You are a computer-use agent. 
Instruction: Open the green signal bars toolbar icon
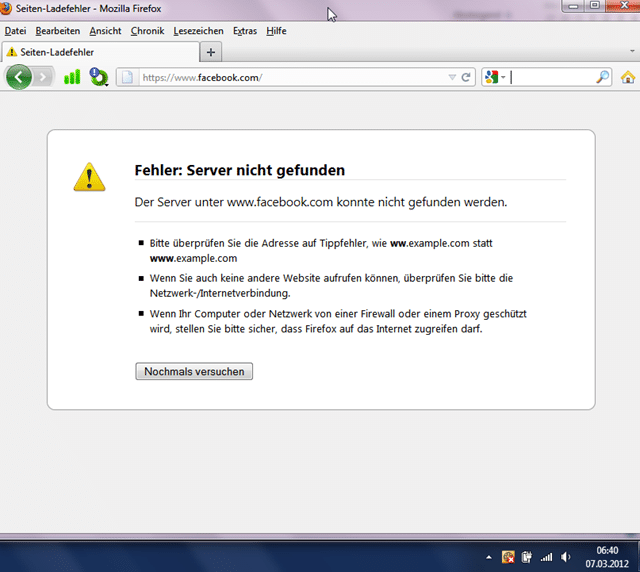click(x=72, y=77)
